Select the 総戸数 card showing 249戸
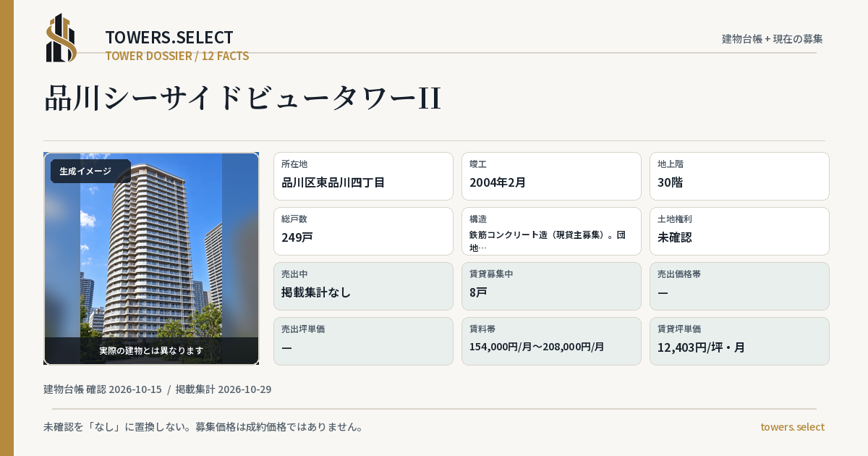 pos(363,231)
